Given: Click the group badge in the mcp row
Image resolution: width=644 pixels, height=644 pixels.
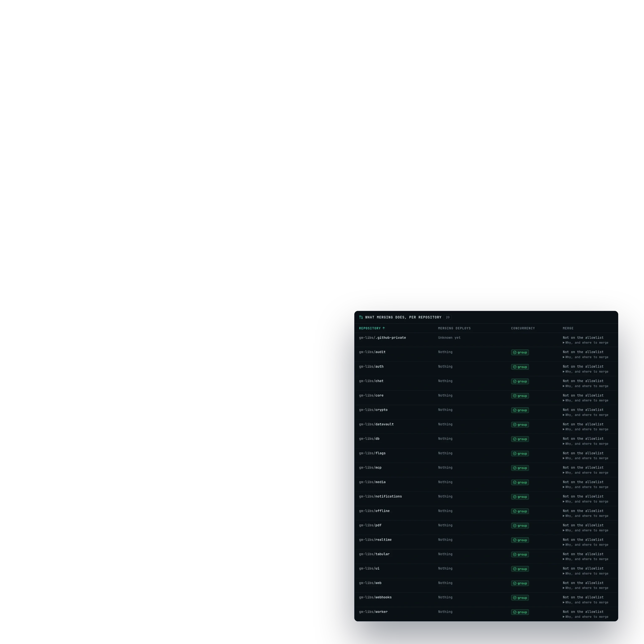Looking at the screenshot, I should [x=520, y=468].
